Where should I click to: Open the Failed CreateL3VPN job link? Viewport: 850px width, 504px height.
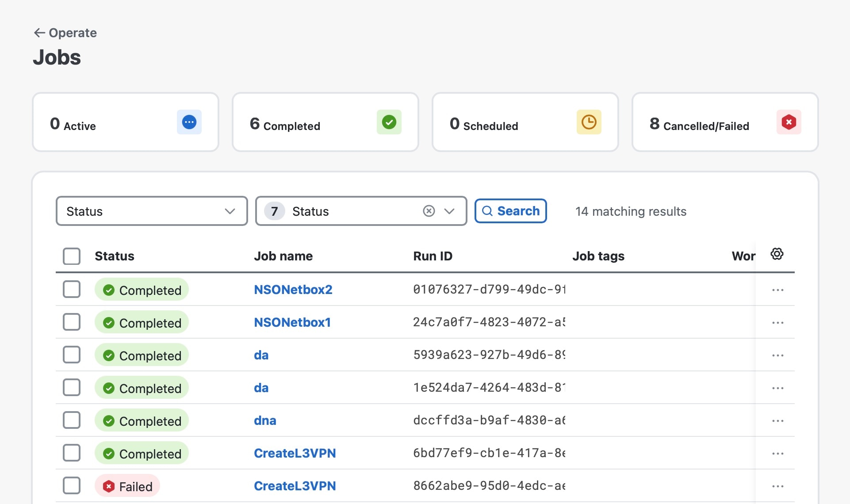coord(295,486)
